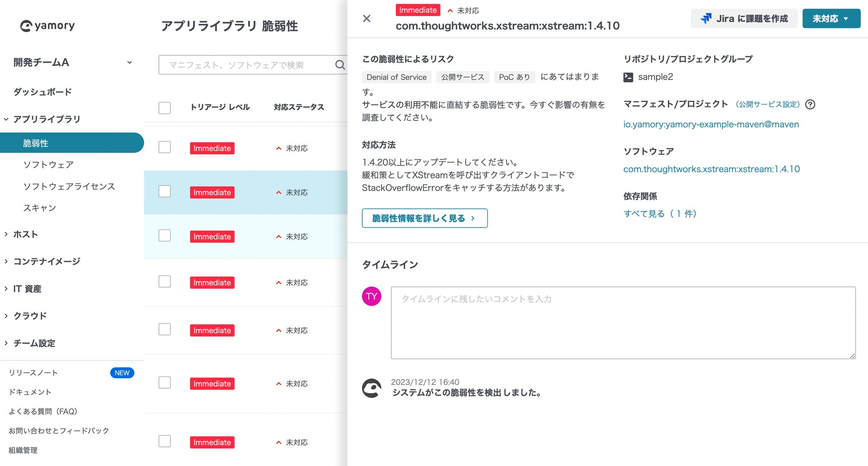Open the io.yamory:yamory-example-maven@maven link
This screenshot has height=466, width=868.
coord(711,125)
